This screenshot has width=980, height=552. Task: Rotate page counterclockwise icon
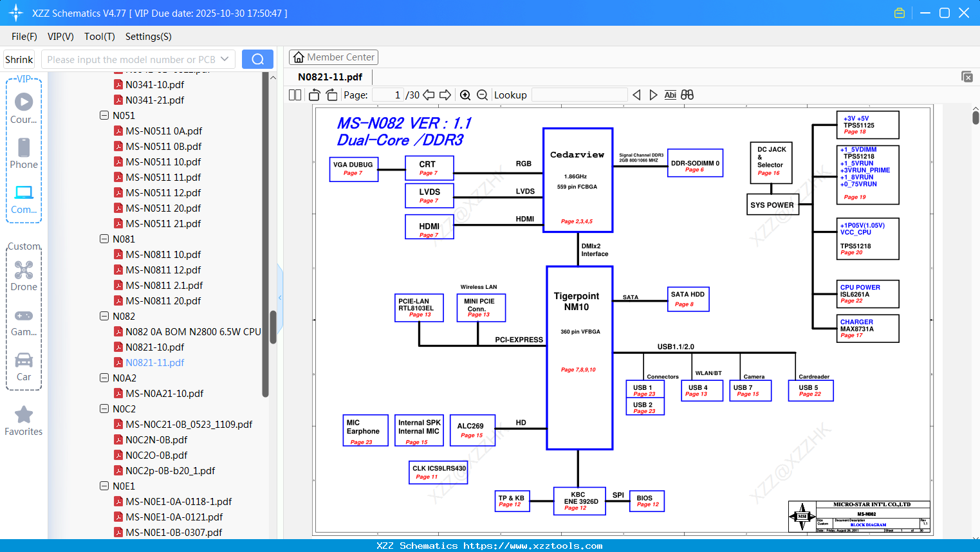[x=314, y=95]
